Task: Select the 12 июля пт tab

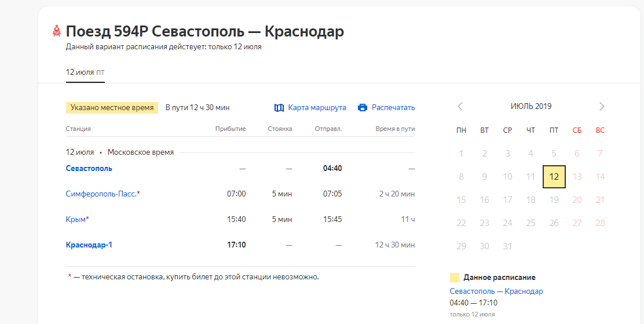Action: pyautogui.click(x=85, y=72)
